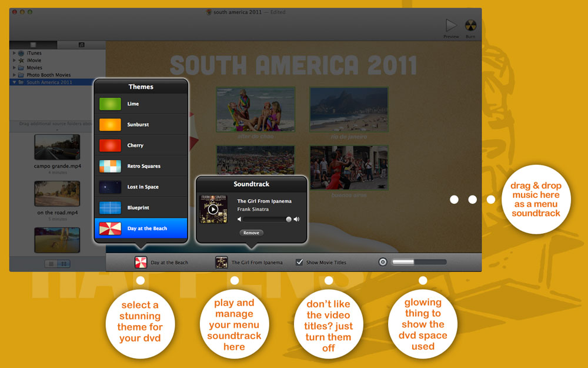This screenshot has height=368, width=588.
Task: Select the campo grande.mp4 thumbnail
Action: pos(57,147)
